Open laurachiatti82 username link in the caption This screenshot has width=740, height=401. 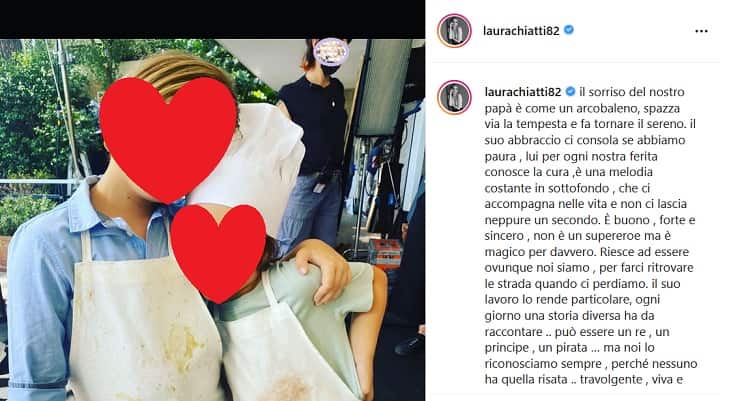pos(522,92)
